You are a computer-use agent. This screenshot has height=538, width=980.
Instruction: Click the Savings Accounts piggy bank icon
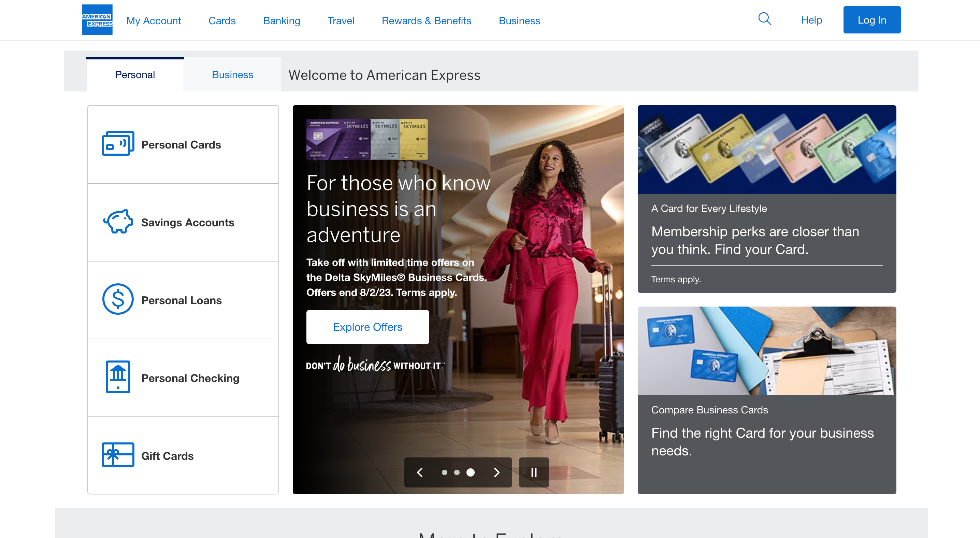(x=118, y=222)
